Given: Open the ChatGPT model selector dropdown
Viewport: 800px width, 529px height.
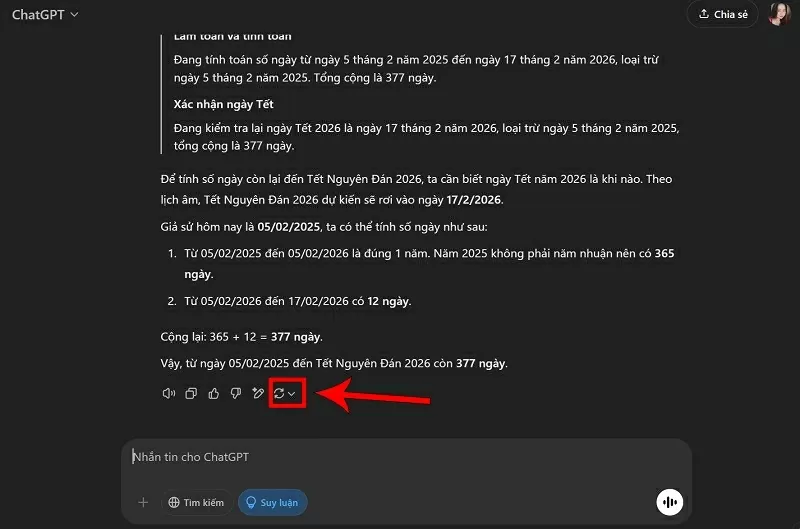Looking at the screenshot, I should [45, 15].
